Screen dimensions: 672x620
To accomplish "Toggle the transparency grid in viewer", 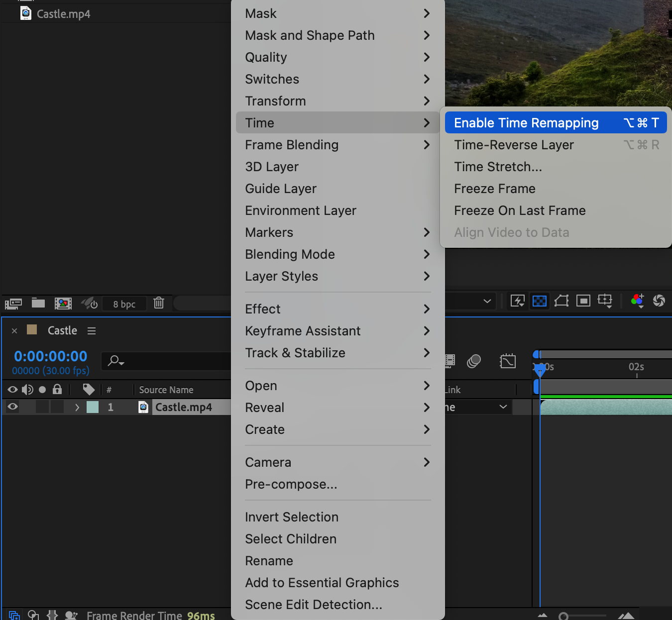I will (x=539, y=301).
